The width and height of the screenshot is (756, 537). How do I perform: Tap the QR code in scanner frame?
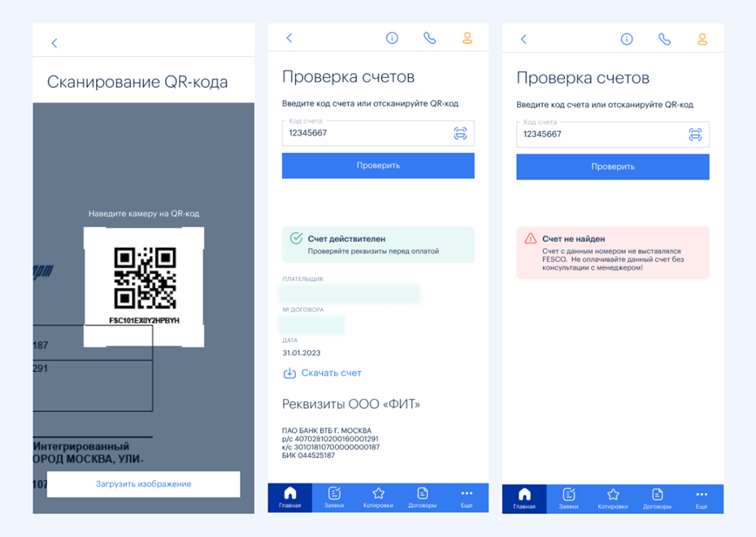click(x=145, y=278)
